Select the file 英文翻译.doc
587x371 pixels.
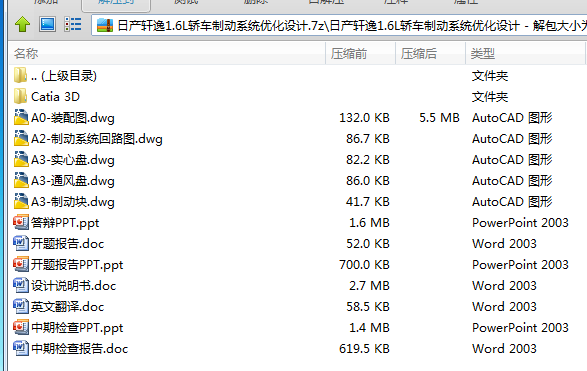pos(68,307)
